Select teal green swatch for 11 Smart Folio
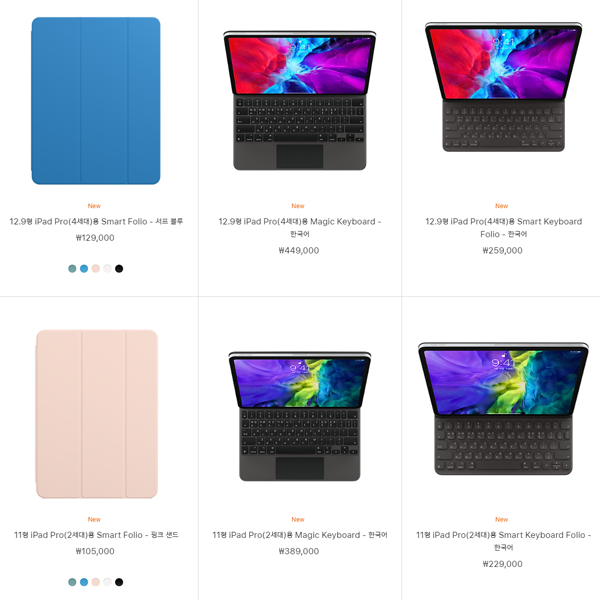Viewport: 600px width, 600px height. pyautogui.click(x=72, y=582)
